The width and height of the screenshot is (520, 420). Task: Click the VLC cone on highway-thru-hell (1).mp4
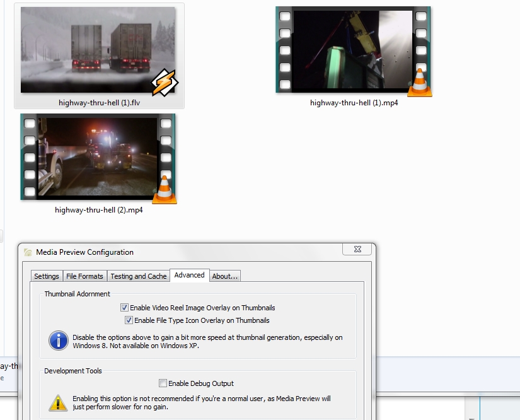(x=419, y=83)
